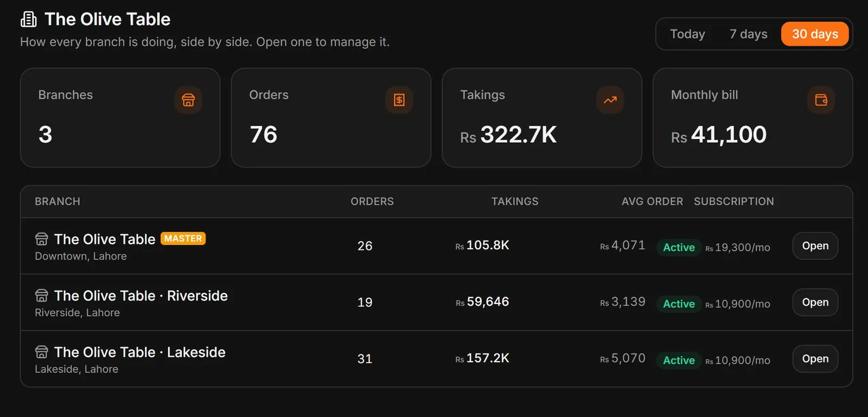The image size is (868, 417).
Task: Click the trending arrow icon in Takings card
Action: [610, 100]
